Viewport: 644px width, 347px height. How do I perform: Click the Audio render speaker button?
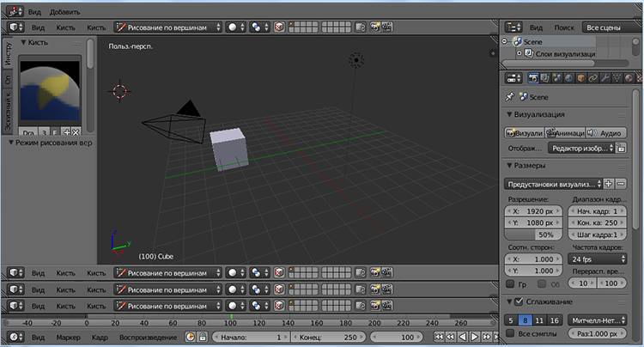606,133
